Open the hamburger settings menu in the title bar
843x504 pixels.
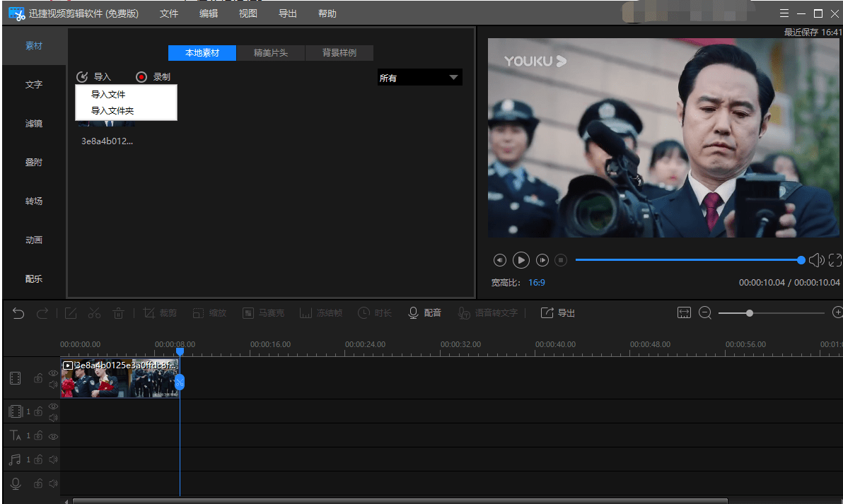pos(784,13)
